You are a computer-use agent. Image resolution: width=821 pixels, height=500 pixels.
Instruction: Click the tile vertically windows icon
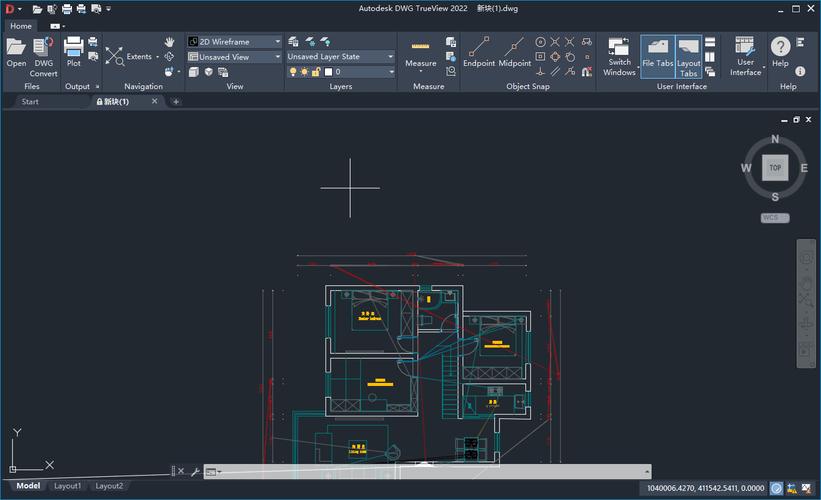710,57
